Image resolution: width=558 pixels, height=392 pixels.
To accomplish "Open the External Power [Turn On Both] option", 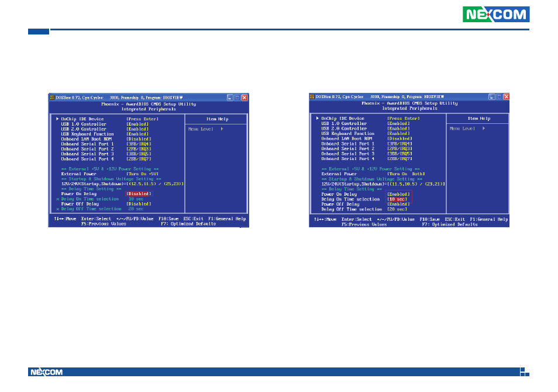I will [x=407, y=174].
